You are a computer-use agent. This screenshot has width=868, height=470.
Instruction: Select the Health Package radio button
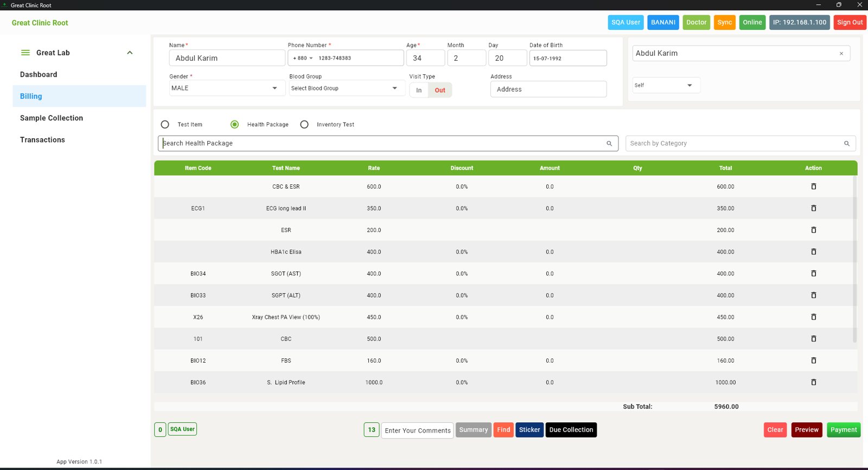tap(234, 124)
